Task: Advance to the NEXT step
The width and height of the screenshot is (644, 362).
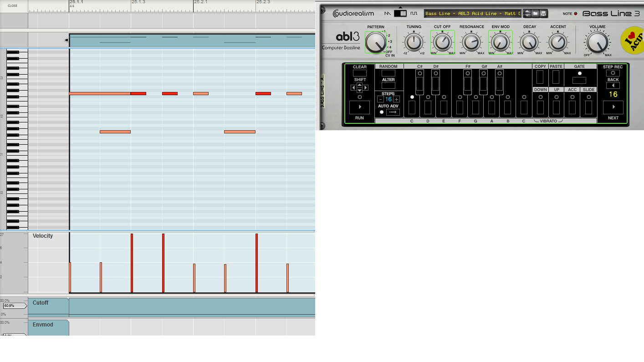Action: tap(613, 107)
